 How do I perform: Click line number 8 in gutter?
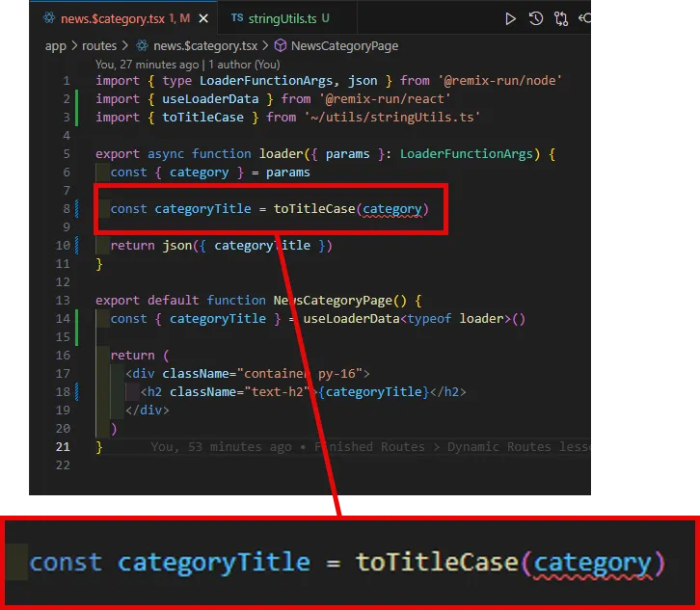67,209
